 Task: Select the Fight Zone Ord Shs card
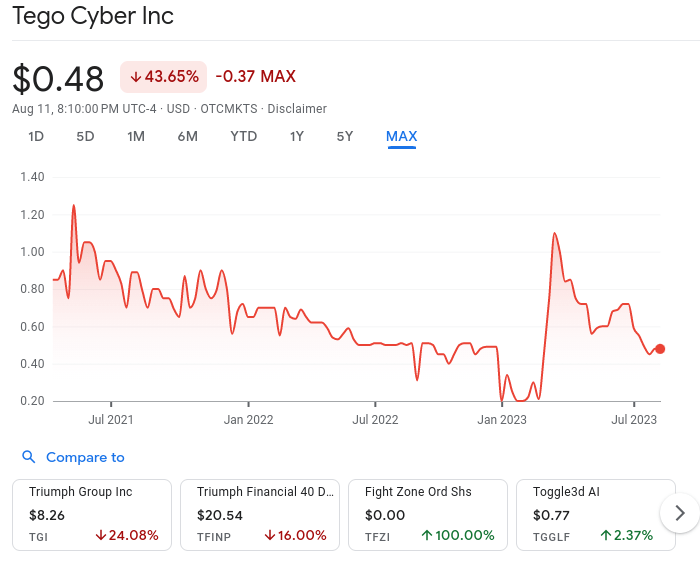coord(428,514)
